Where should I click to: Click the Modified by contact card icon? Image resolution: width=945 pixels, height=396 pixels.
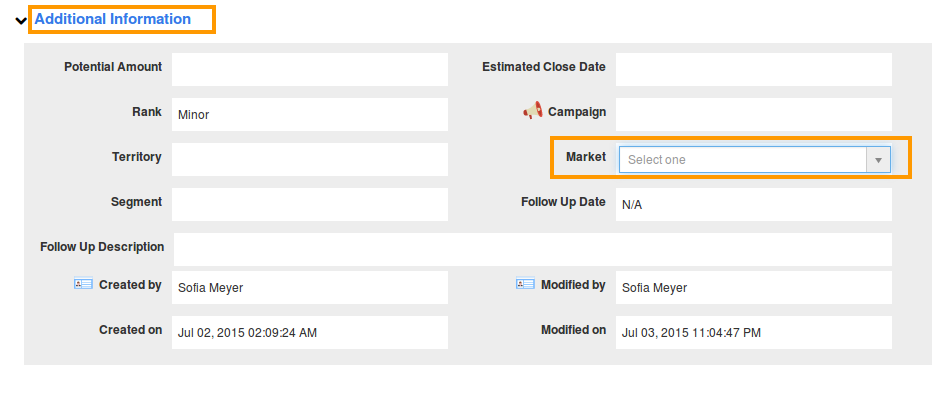(x=525, y=283)
